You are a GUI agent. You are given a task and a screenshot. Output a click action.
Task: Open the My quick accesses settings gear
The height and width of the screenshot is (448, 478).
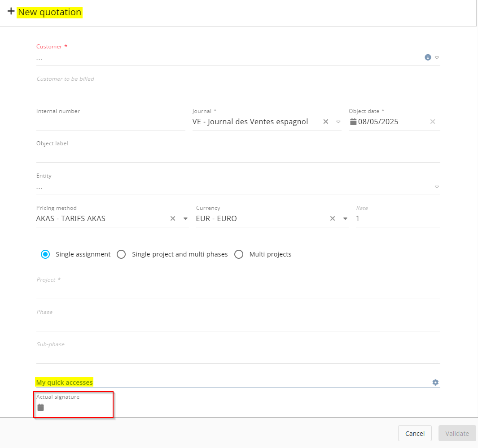point(435,383)
